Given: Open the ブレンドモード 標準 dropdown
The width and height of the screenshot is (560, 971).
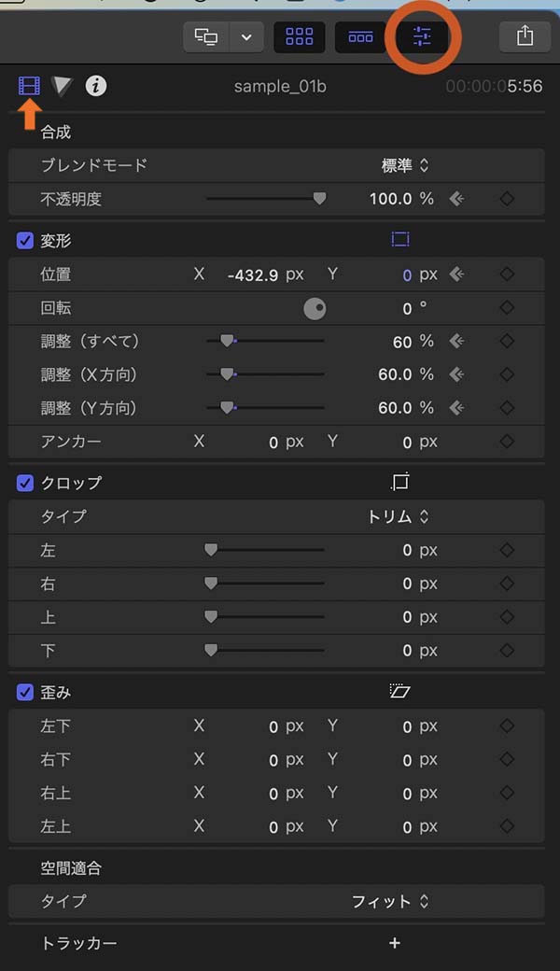Looking at the screenshot, I should [x=405, y=165].
